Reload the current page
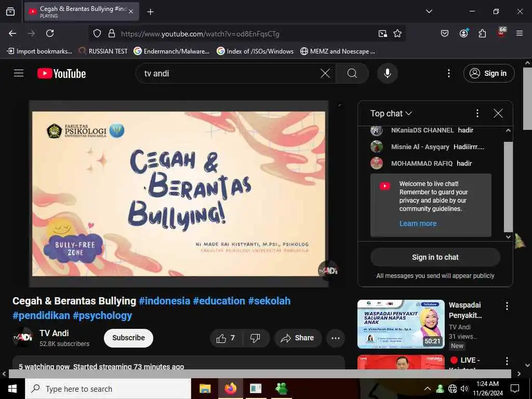The image size is (532, 399). click(x=50, y=33)
